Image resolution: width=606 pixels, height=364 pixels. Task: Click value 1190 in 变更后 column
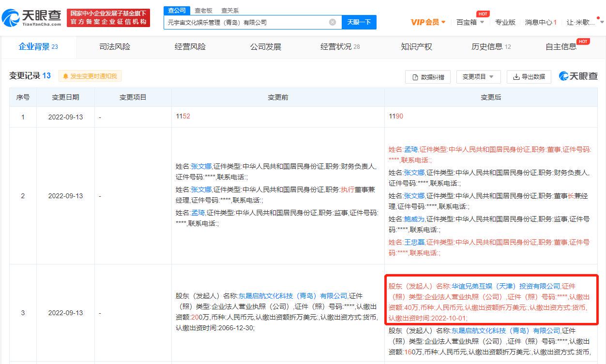tap(396, 116)
